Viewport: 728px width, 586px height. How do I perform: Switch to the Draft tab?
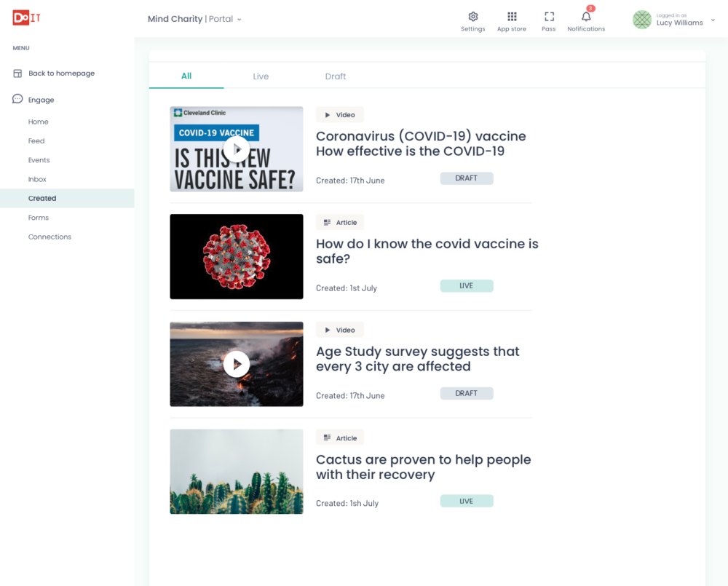click(336, 76)
